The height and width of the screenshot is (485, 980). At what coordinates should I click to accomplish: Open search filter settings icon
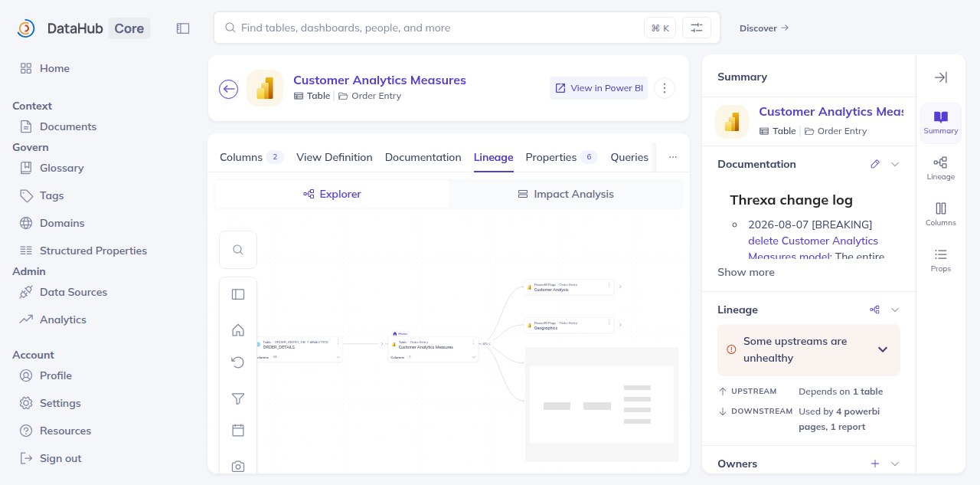click(697, 28)
